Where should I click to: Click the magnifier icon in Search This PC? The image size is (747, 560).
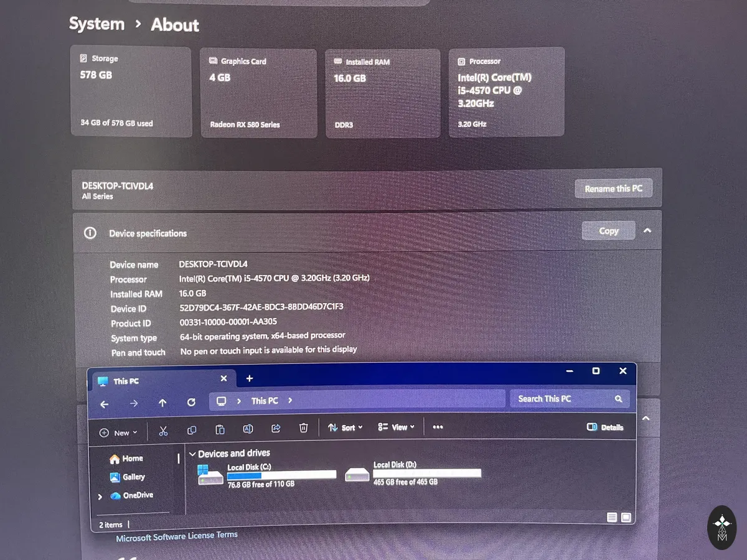(x=618, y=399)
